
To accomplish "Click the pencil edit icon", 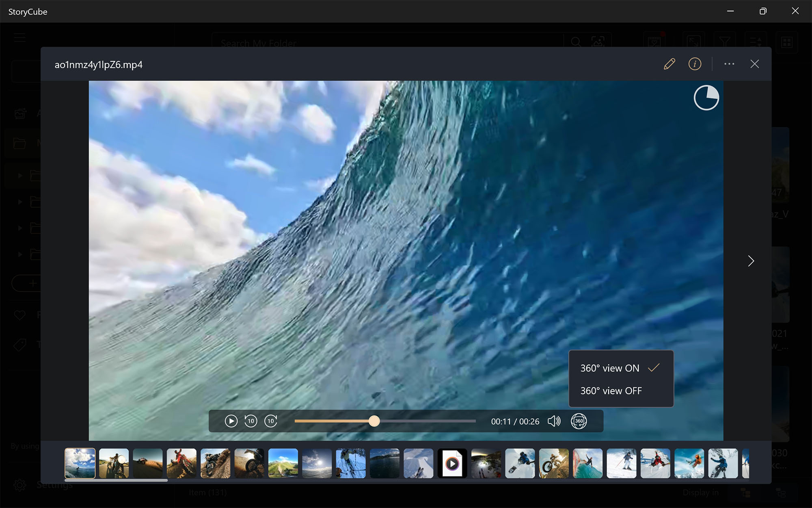I will (x=669, y=64).
